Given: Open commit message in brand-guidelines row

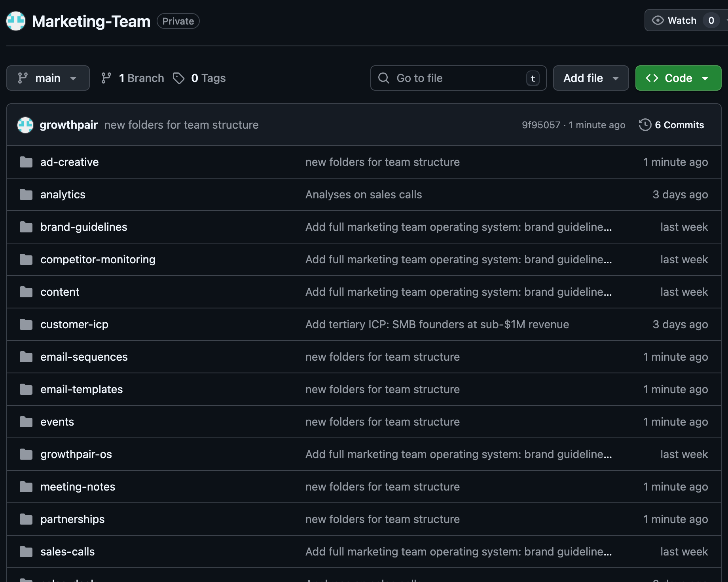Looking at the screenshot, I should [x=459, y=227].
